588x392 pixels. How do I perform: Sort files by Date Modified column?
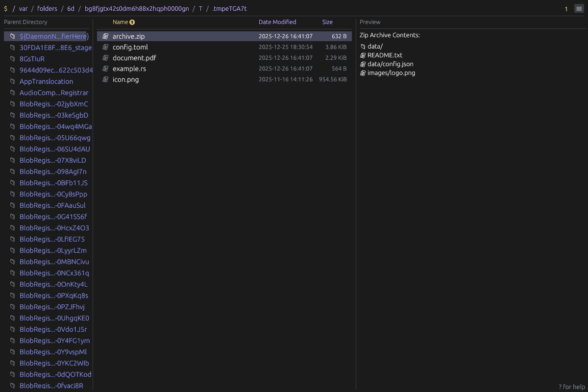coord(277,22)
